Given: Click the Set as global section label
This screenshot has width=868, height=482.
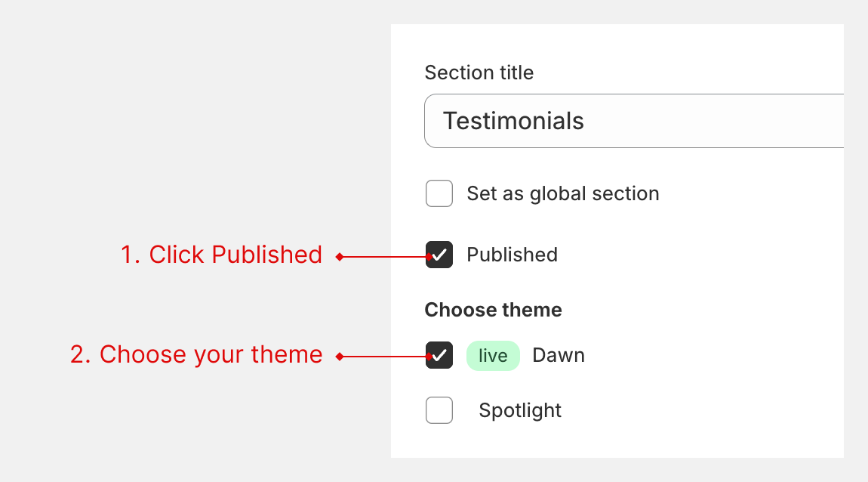Looking at the screenshot, I should (x=562, y=193).
